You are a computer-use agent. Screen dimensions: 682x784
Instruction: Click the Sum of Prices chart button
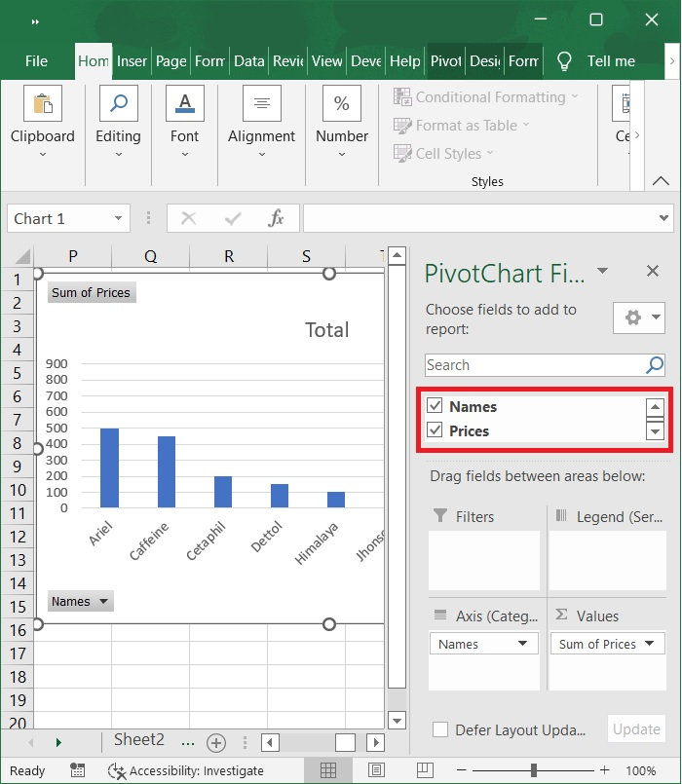click(92, 292)
